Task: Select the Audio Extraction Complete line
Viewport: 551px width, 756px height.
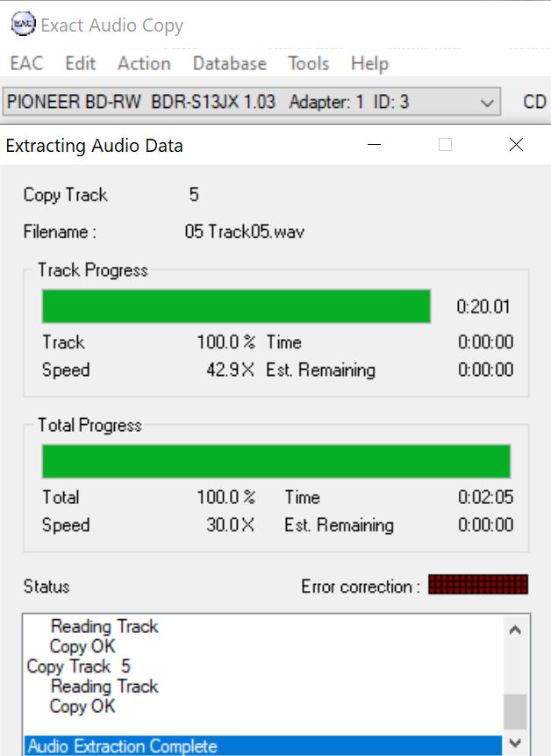Action: tap(123, 746)
